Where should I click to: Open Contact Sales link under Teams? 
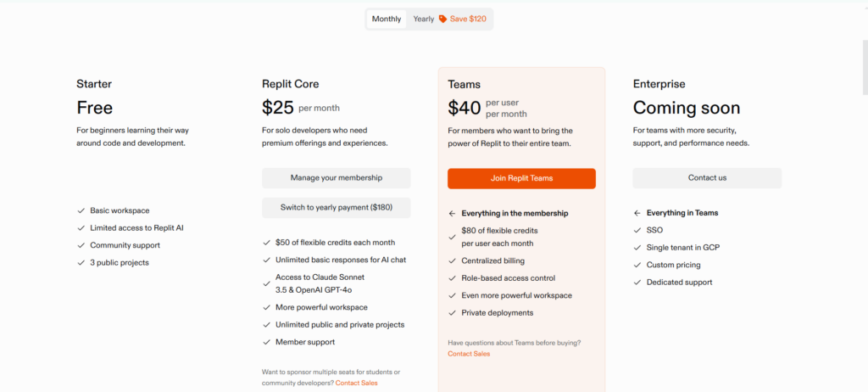pyautogui.click(x=469, y=354)
